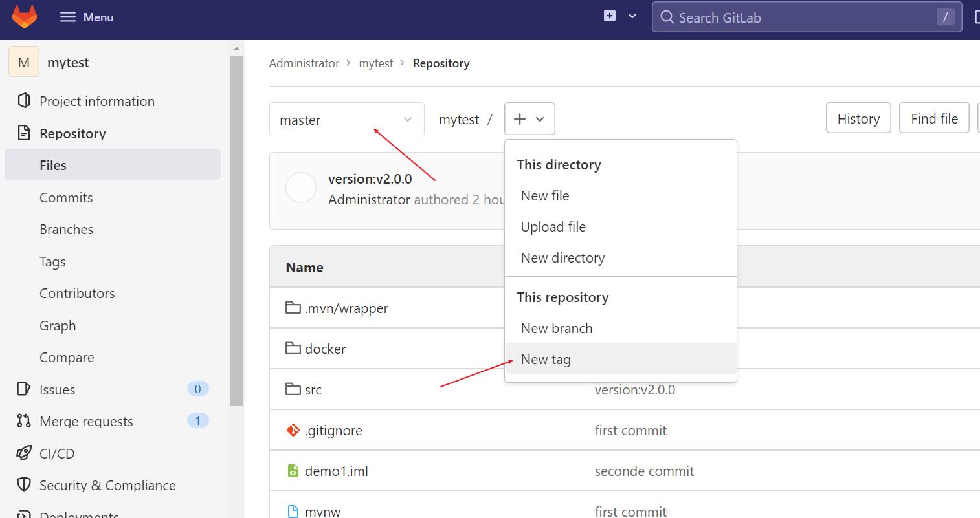
Task: Toggle the plus add-to-tree dropdown button
Action: pos(529,119)
